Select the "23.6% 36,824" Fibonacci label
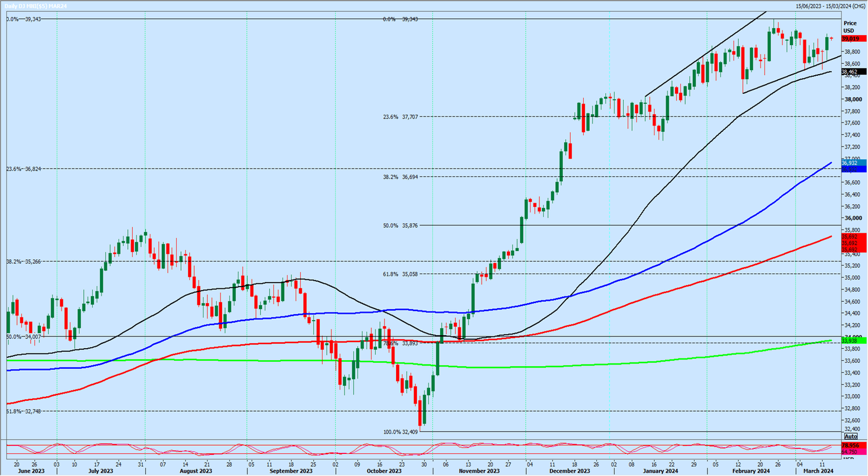Screen dimensions: 868x476 click(23, 169)
